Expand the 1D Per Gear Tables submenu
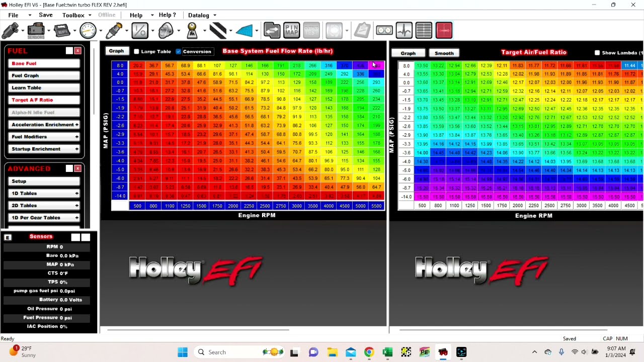This screenshot has width=644, height=362. click(x=76, y=218)
